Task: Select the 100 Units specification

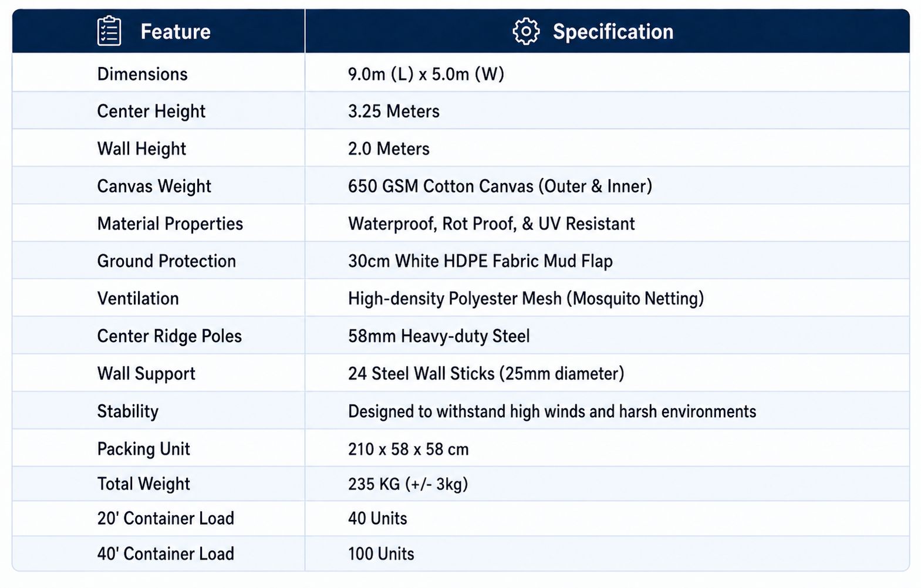Action: [x=381, y=554]
